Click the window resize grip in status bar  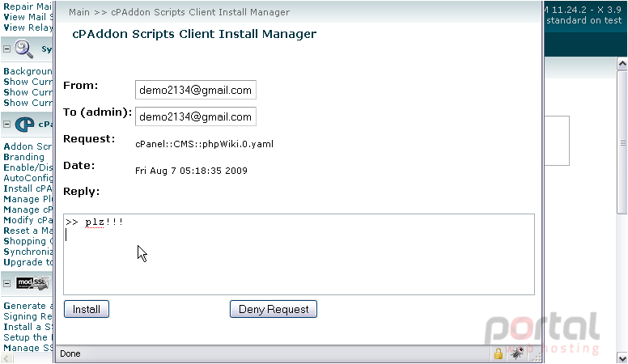[537, 357]
